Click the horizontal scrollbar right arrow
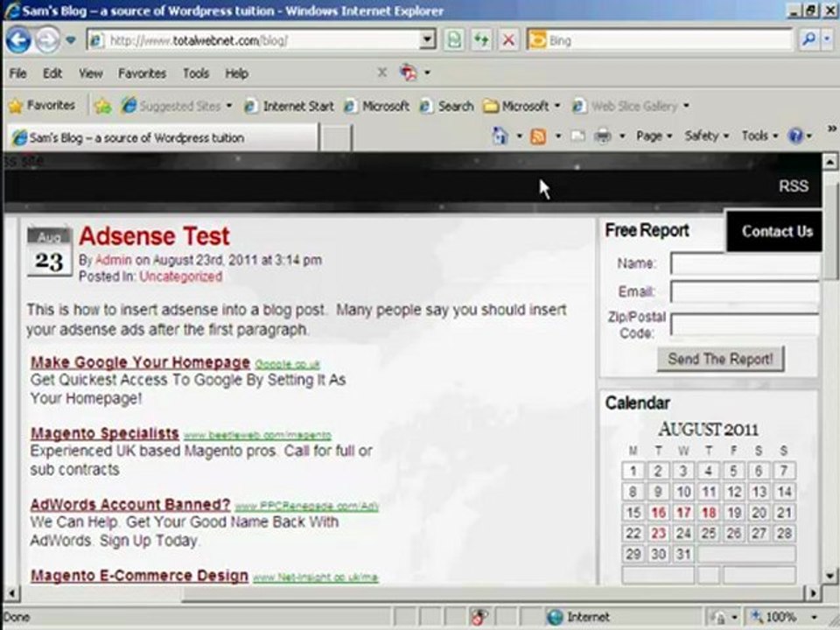 point(813,593)
